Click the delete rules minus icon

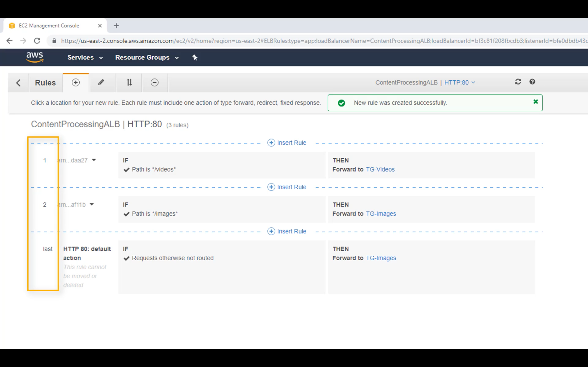point(155,83)
